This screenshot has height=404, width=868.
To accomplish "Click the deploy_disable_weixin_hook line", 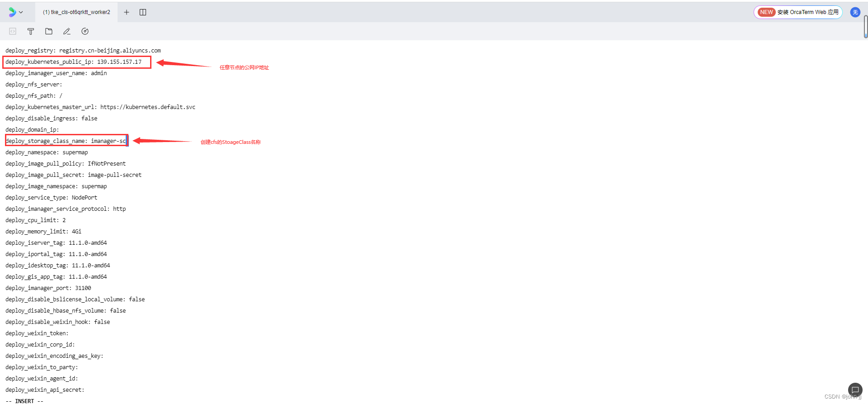I will click(x=58, y=322).
